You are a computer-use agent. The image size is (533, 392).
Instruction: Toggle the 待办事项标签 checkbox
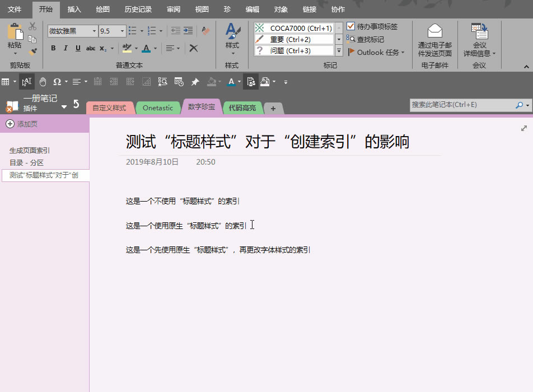[352, 26]
